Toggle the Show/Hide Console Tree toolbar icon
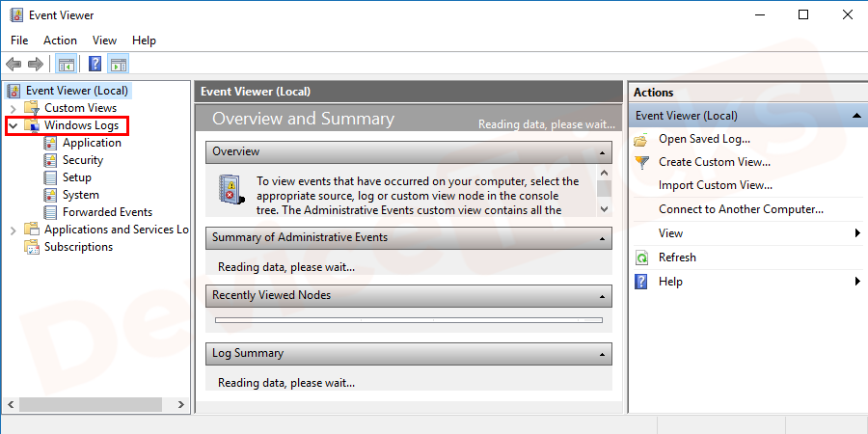This screenshot has height=434, width=868. pyautogui.click(x=67, y=65)
